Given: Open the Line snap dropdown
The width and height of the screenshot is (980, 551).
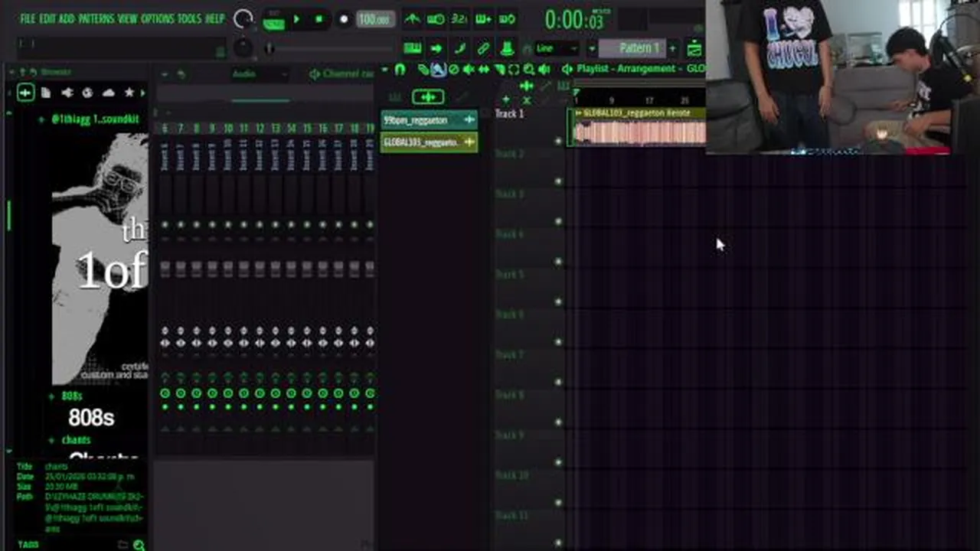Looking at the screenshot, I should 557,48.
